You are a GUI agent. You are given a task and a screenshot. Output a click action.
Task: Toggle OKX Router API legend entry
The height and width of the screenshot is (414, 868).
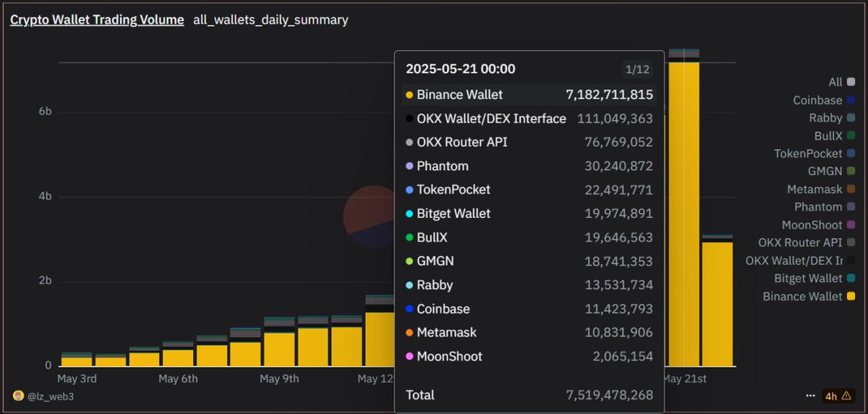click(x=807, y=242)
